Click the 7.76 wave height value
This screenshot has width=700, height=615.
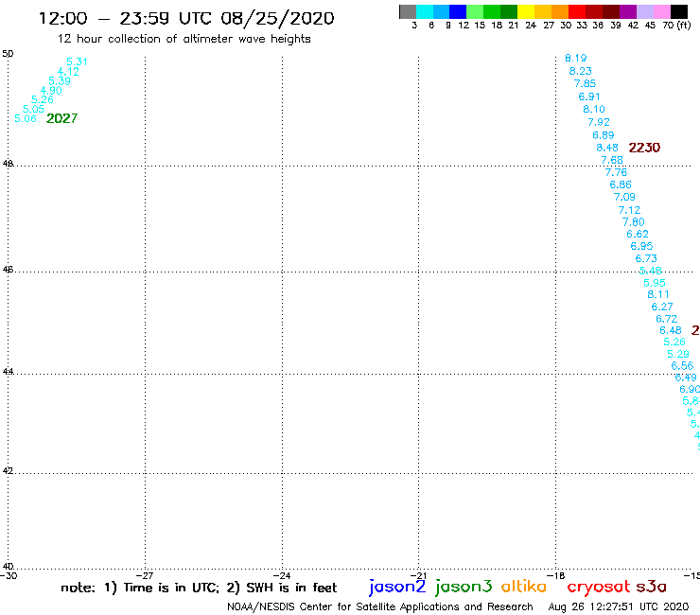tap(616, 172)
